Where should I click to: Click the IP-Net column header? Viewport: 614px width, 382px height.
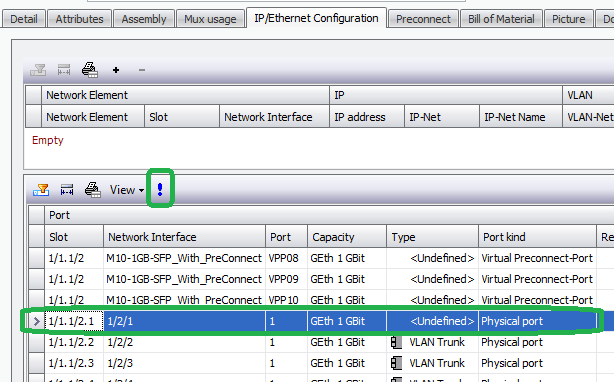pyautogui.click(x=442, y=117)
